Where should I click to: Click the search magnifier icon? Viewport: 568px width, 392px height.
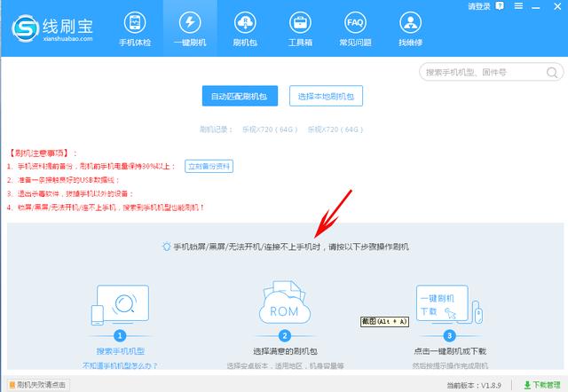pyautogui.click(x=552, y=73)
